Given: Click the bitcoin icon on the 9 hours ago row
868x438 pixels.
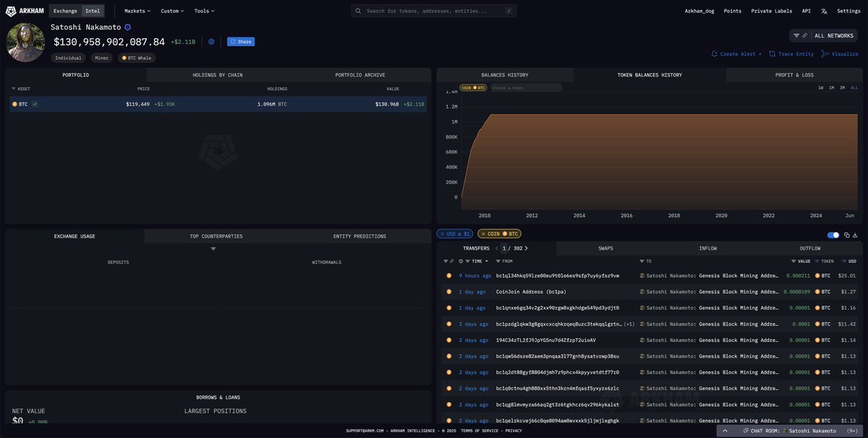Looking at the screenshot, I should 449,276.
